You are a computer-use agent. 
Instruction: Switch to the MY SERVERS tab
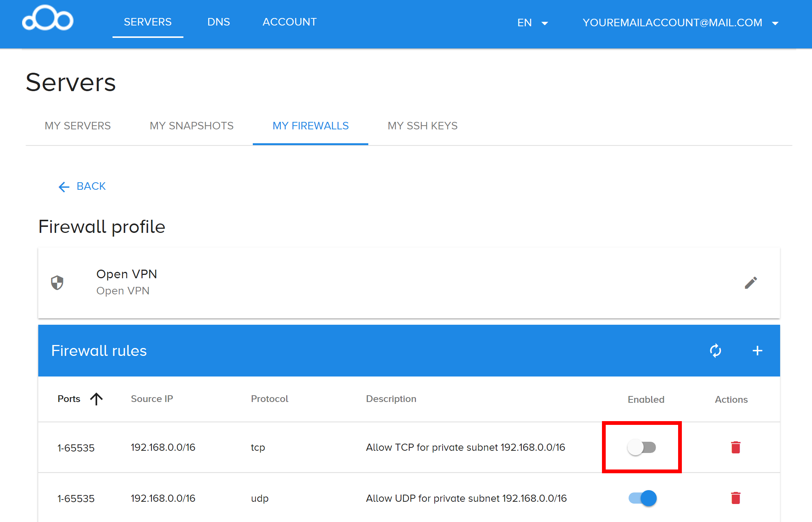78,126
